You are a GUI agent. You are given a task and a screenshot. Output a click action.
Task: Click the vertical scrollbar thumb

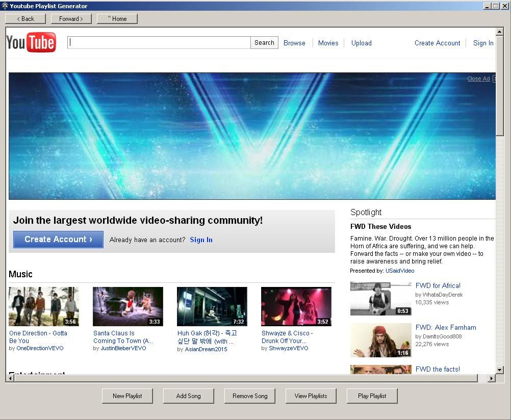point(500,85)
